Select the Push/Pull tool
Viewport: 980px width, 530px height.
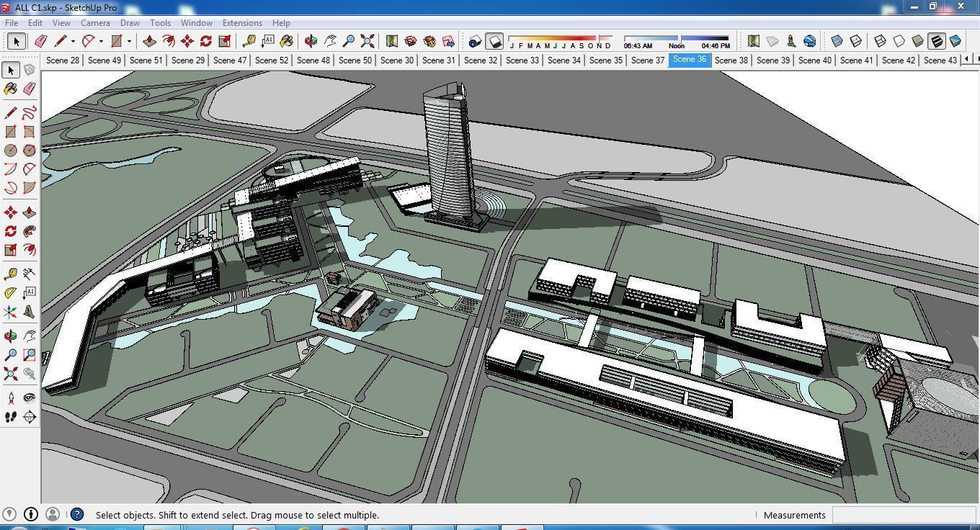[x=149, y=41]
